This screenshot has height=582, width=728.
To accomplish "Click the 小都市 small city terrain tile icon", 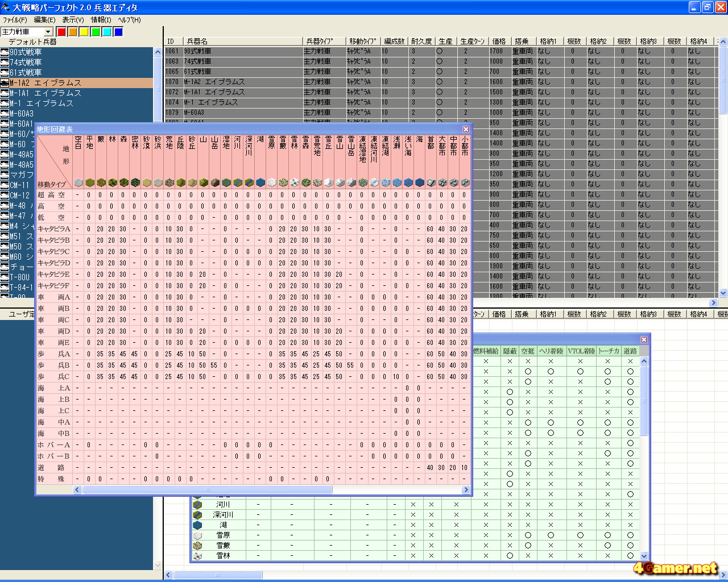I will pyautogui.click(x=465, y=182).
